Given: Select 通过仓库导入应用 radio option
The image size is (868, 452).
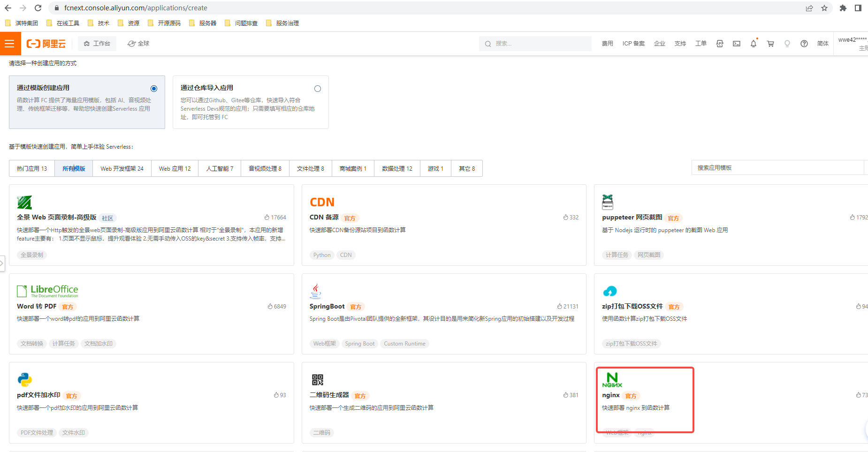Looking at the screenshot, I should (x=318, y=89).
